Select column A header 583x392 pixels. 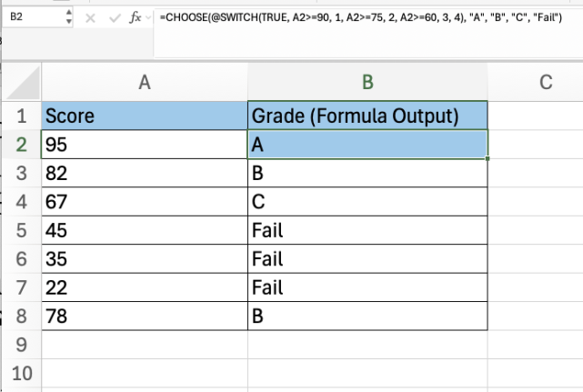[x=144, y=83]
